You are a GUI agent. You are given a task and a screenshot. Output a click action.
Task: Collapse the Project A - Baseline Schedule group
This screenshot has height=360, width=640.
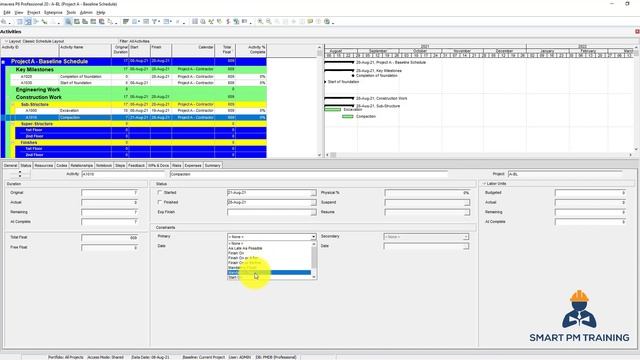pyautogui.click(x=3, y=62)
